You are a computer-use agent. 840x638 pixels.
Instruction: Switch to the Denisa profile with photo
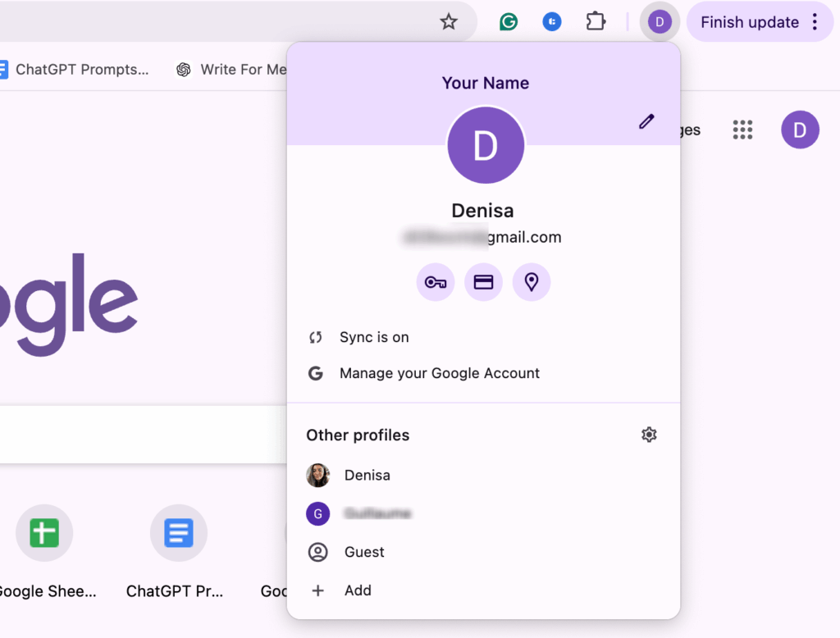pos(367,475)
